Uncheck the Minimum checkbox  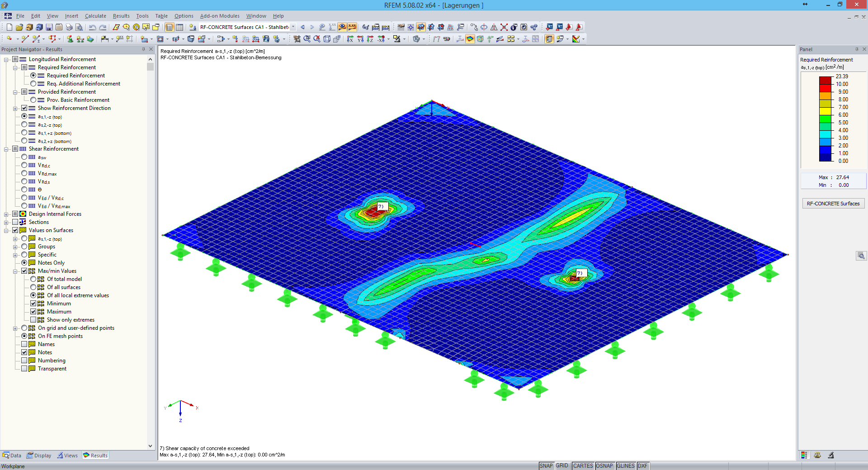[x=33, y=304]
